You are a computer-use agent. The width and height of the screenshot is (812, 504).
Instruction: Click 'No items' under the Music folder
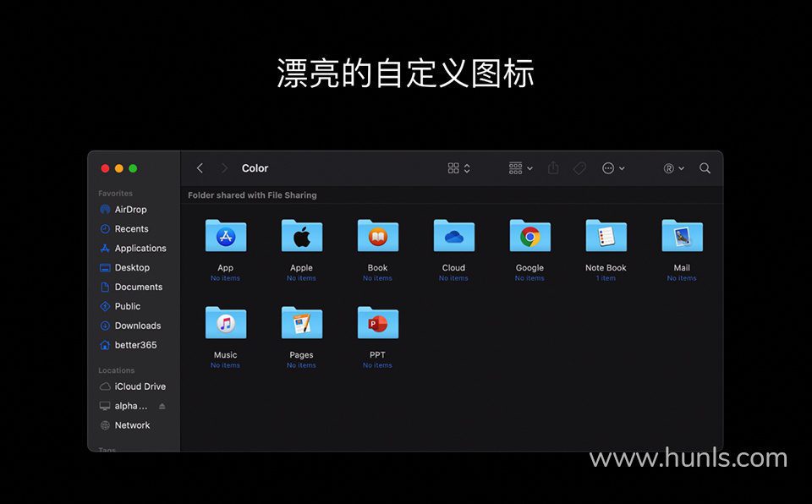pos(225,365)
